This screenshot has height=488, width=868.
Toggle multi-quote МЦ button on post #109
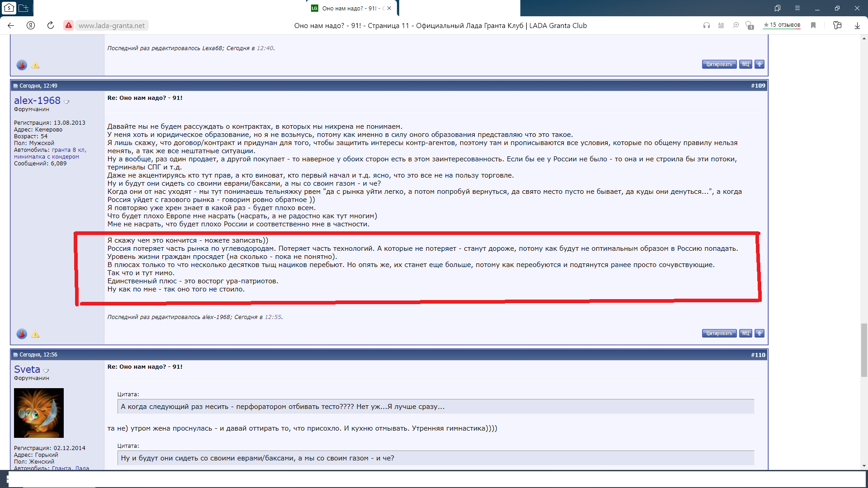click(745, 333)
